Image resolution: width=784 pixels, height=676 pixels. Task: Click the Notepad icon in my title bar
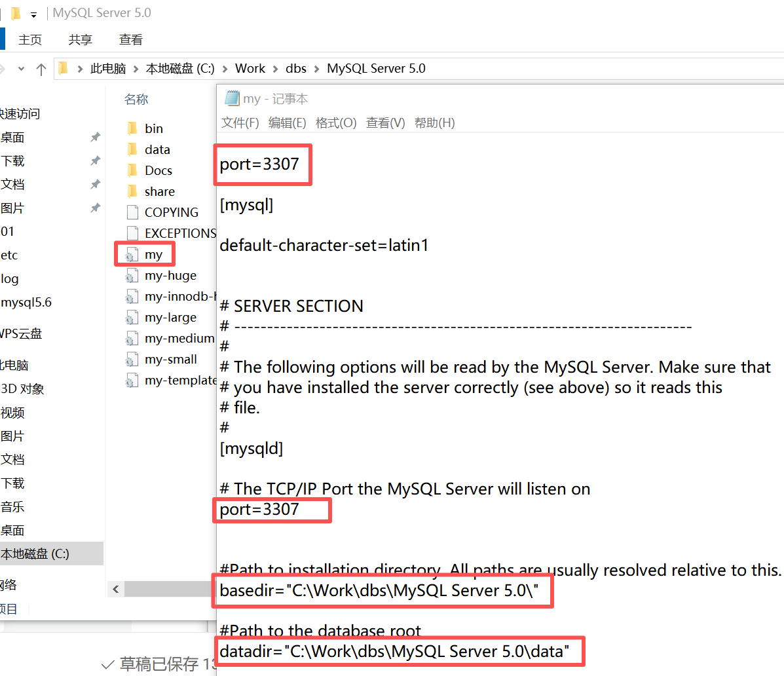tap(232, 98)
